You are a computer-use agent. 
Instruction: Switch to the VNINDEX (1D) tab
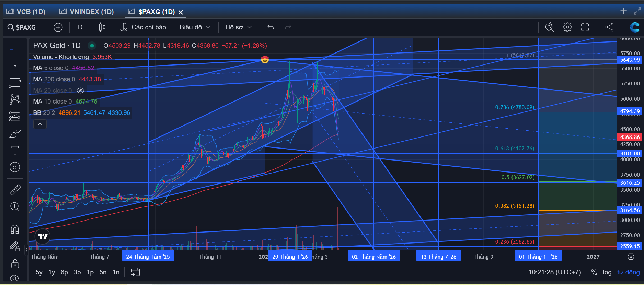click(x=87, y=12)
